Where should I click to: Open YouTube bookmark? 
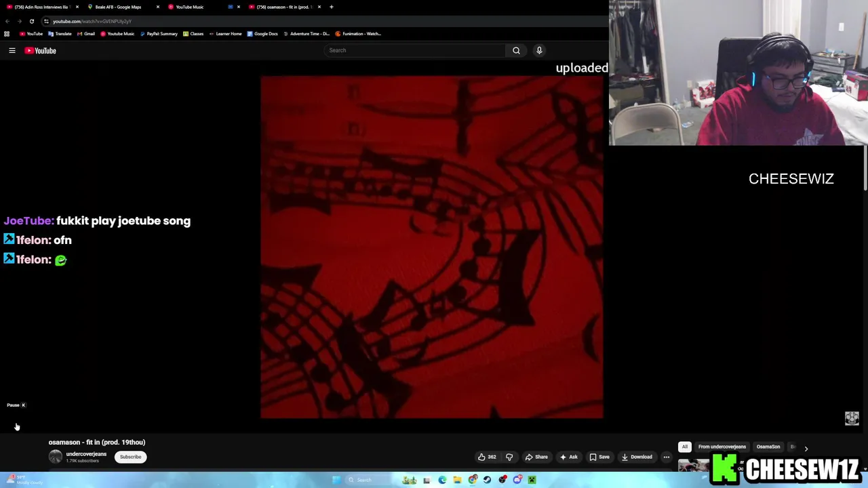(31, 34)
